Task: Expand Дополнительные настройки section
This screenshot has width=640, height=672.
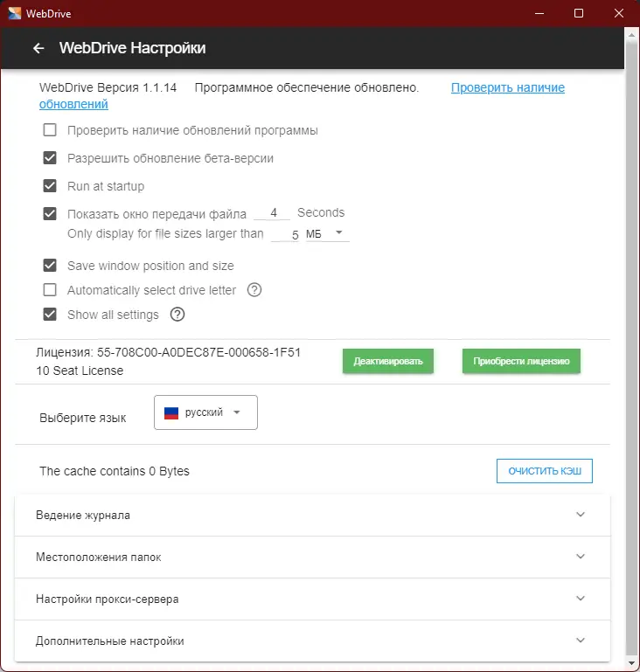Action: pyautogui.click(x=312, y=641)
